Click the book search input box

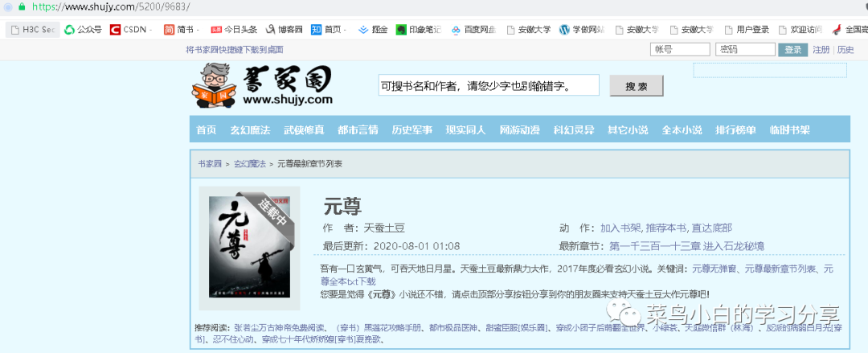[489, 86]
